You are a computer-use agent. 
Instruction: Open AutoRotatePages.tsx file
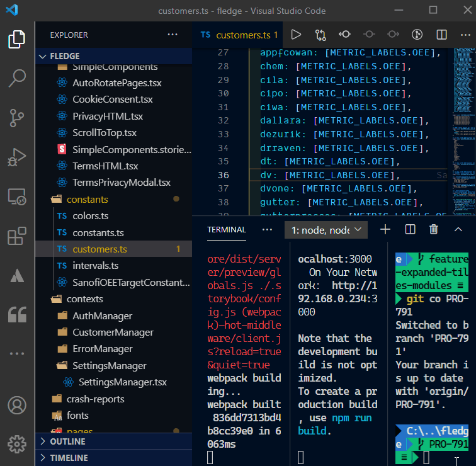click(x=113, y=83)
